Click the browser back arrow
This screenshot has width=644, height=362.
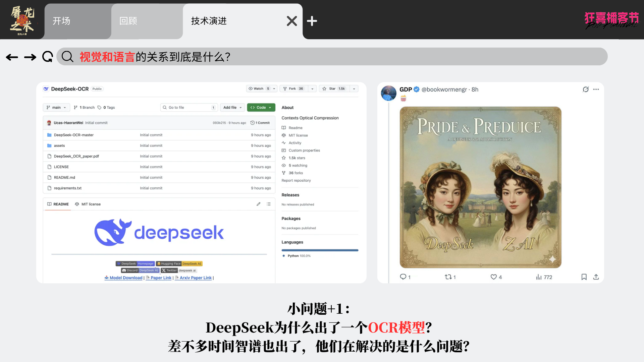click(12, 57)
